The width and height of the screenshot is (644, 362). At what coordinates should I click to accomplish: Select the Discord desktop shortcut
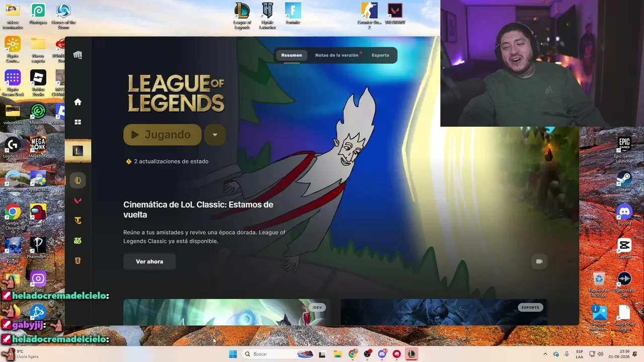click(624, 215)
